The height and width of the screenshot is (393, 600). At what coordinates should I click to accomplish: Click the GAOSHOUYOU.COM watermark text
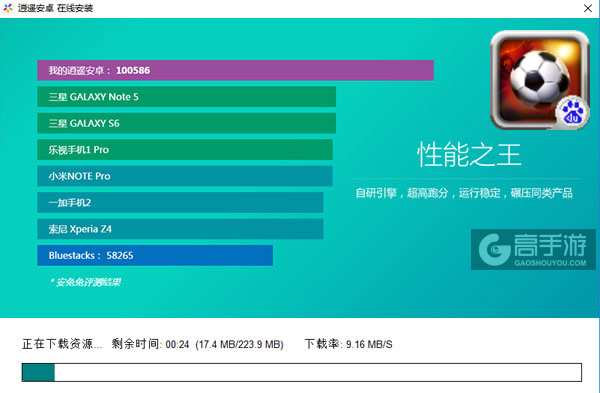[x=550, y=263]
